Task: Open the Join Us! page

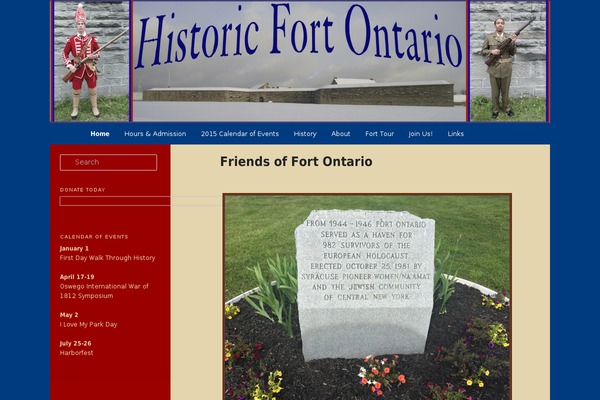Action: [x=420, y=134]
